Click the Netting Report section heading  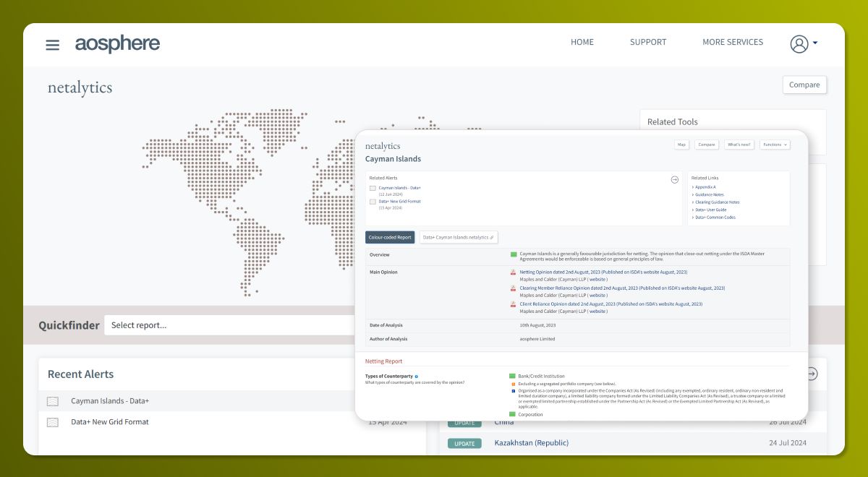(383, 361)
